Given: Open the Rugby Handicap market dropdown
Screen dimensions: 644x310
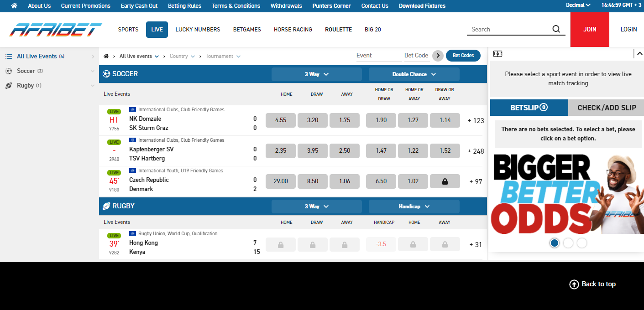Looking at the screenshot, I should pyautogui.click(x=414, y=207).
